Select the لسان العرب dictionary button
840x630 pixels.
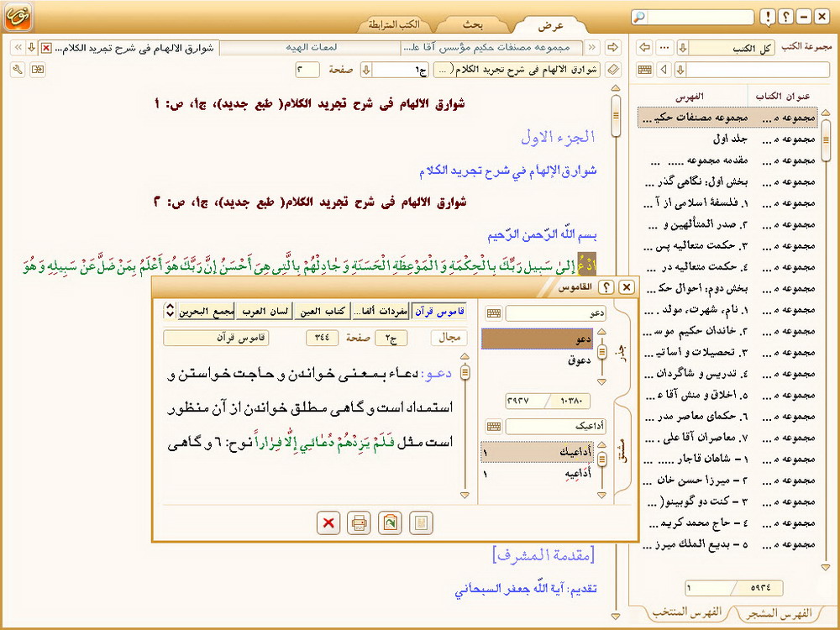(265, 312)
